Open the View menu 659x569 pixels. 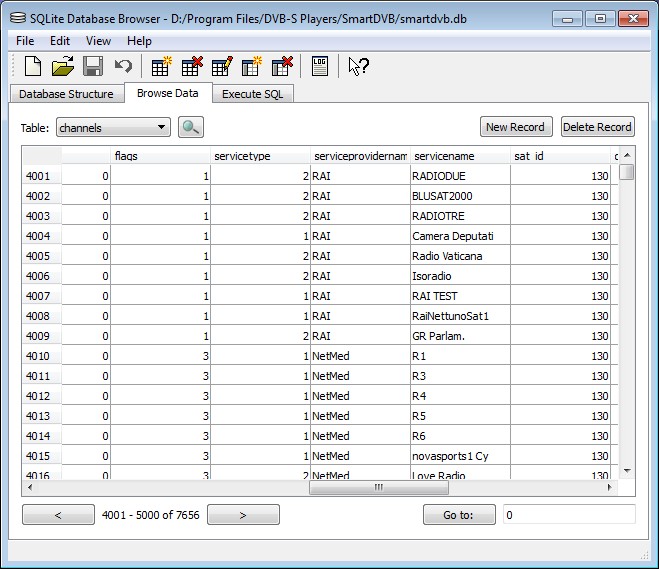pyautogui.click(x=98, y=41)
